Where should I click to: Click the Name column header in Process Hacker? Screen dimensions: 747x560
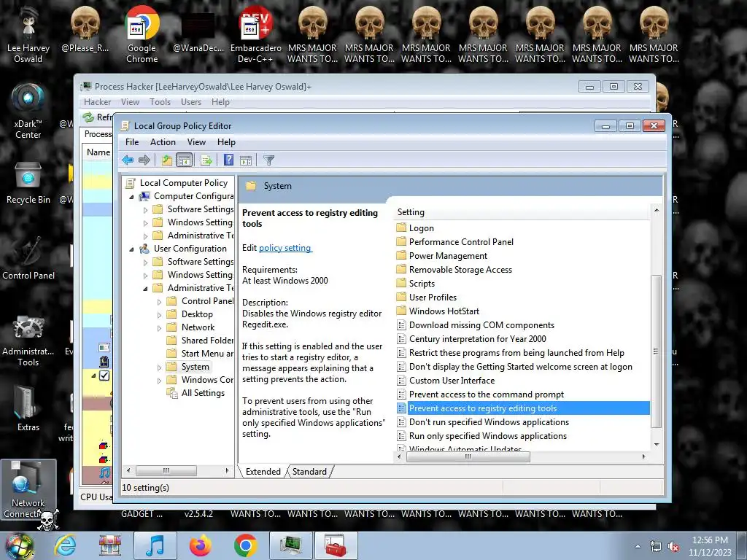coord(98,152)
